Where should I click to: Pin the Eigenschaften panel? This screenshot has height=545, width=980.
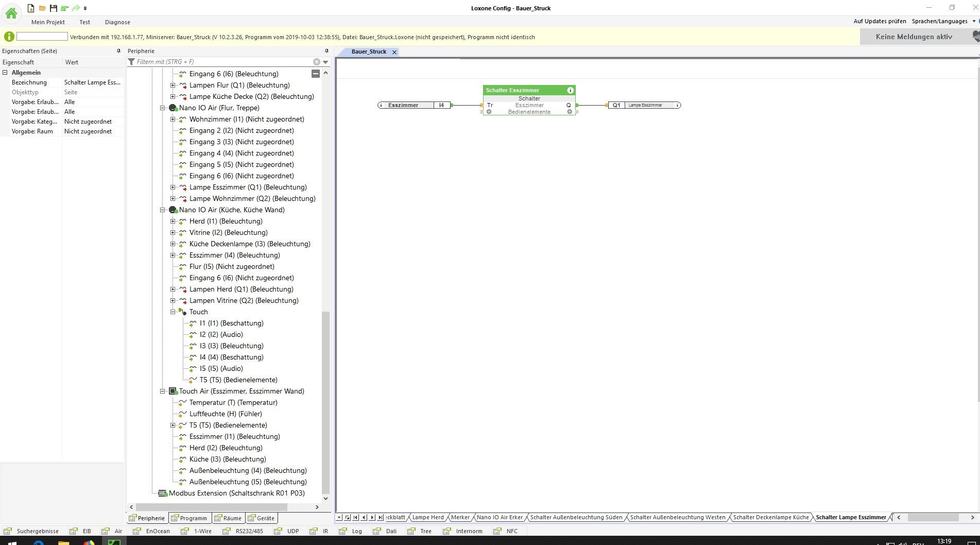pos(118,51)
